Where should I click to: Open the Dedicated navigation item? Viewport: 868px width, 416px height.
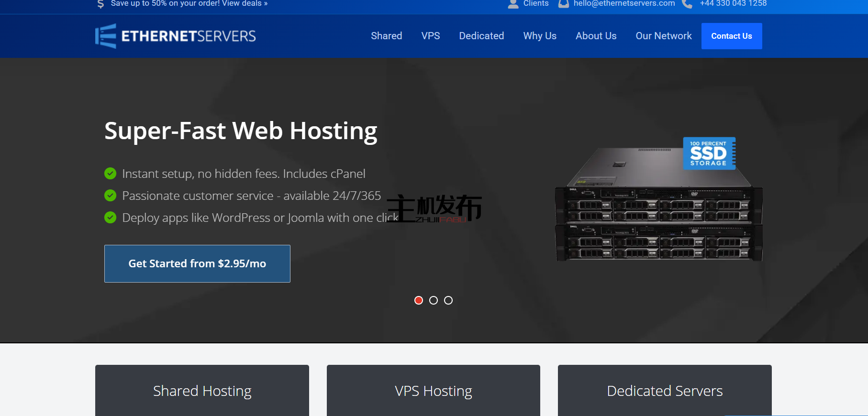pos(481,36)
